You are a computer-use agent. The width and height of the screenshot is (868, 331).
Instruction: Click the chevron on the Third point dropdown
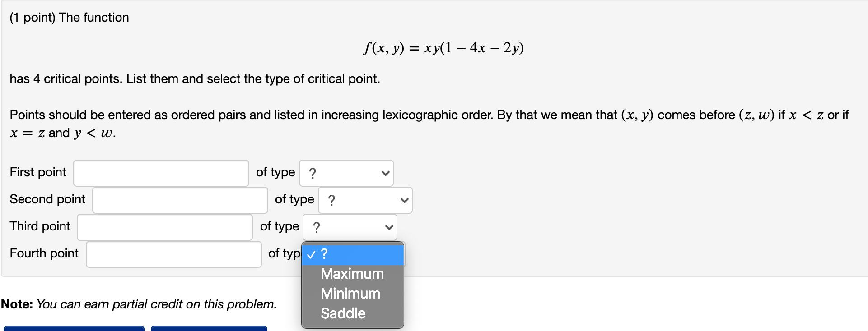pos(388,227)
